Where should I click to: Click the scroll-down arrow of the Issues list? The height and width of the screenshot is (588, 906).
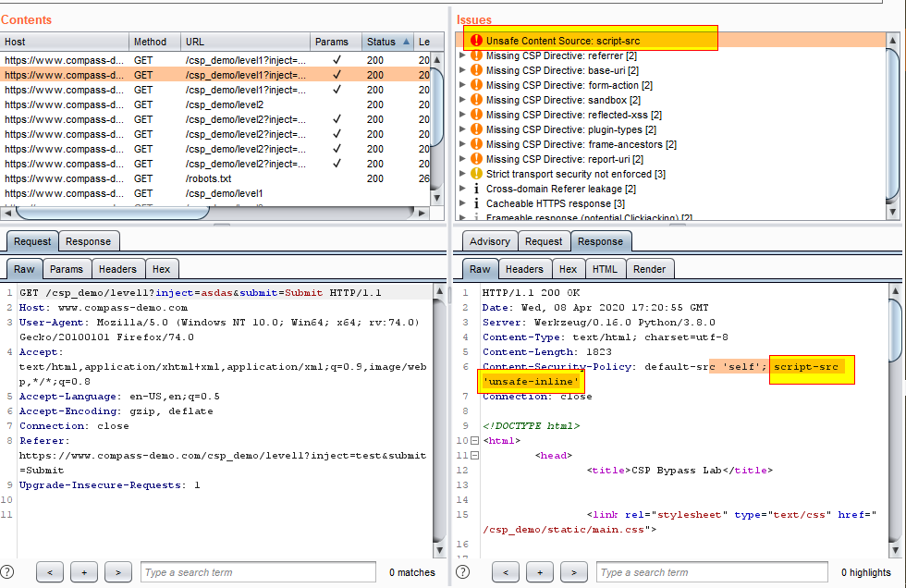coord(893,212)
